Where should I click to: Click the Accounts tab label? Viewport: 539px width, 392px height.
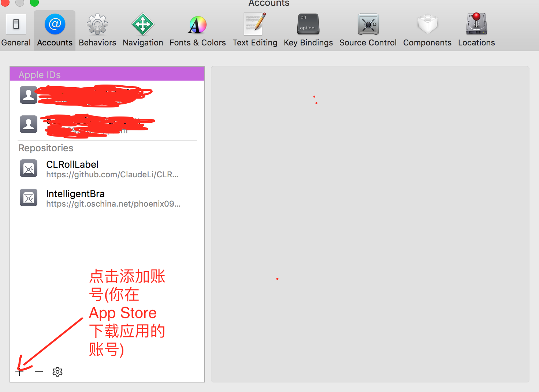pyautogui.click(x=55, y=42)
